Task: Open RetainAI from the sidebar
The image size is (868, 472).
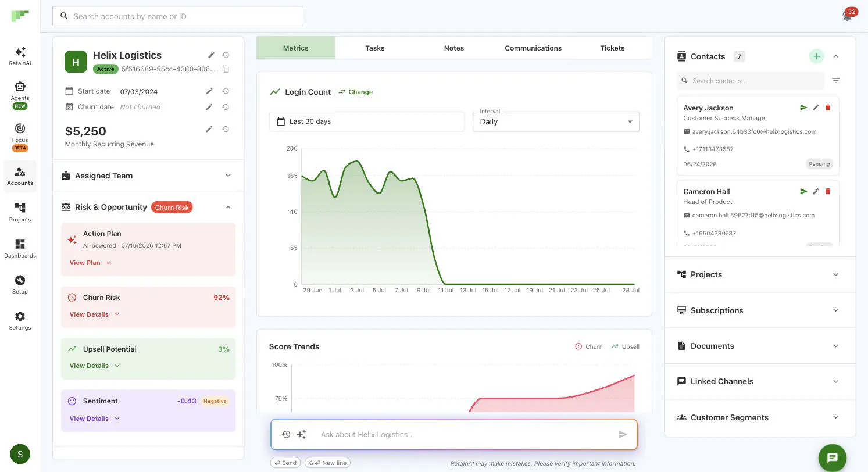Action: tap(20, 56)
